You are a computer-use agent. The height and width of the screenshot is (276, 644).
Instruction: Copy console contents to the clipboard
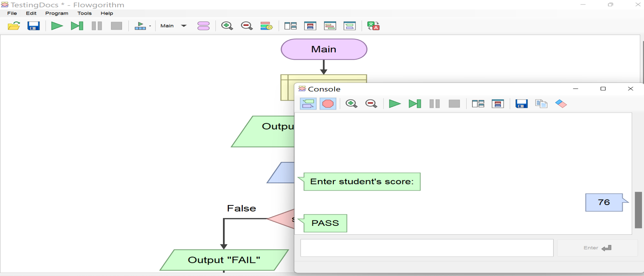[541, 104]
